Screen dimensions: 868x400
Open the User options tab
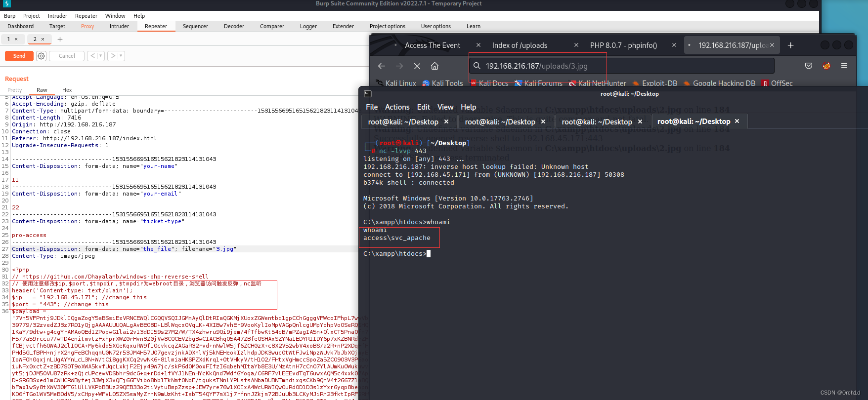coord(436,26)
